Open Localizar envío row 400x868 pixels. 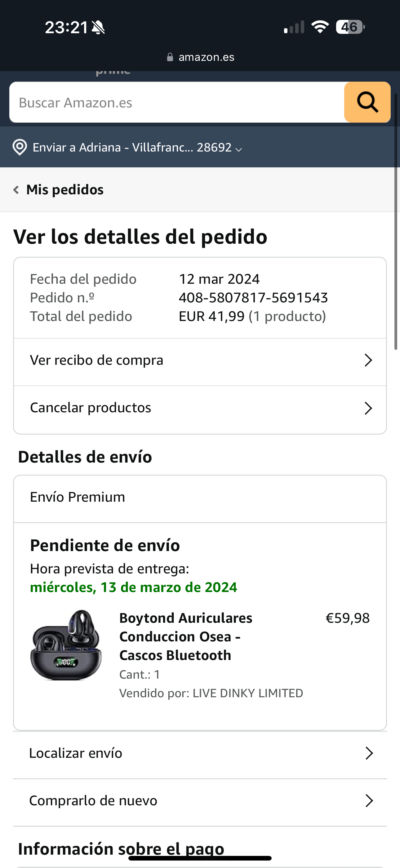200,753
